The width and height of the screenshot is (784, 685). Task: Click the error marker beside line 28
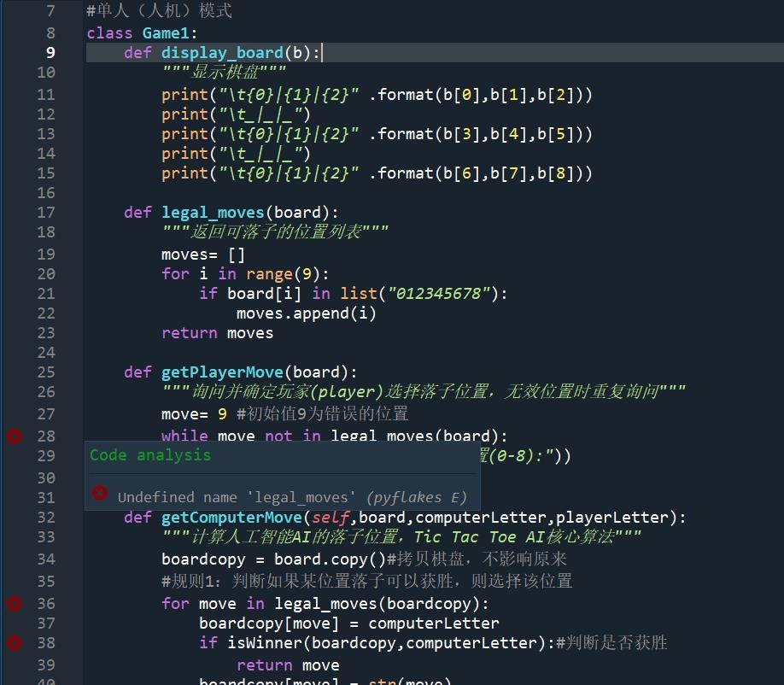tap(14, 436)
